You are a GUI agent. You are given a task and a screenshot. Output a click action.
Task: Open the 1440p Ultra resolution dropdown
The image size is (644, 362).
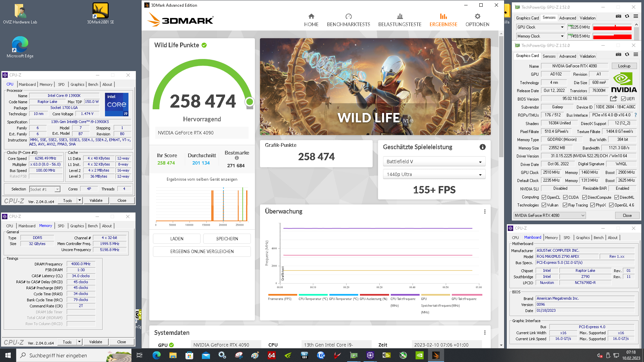pyautogui.click(x=434, y=174)
